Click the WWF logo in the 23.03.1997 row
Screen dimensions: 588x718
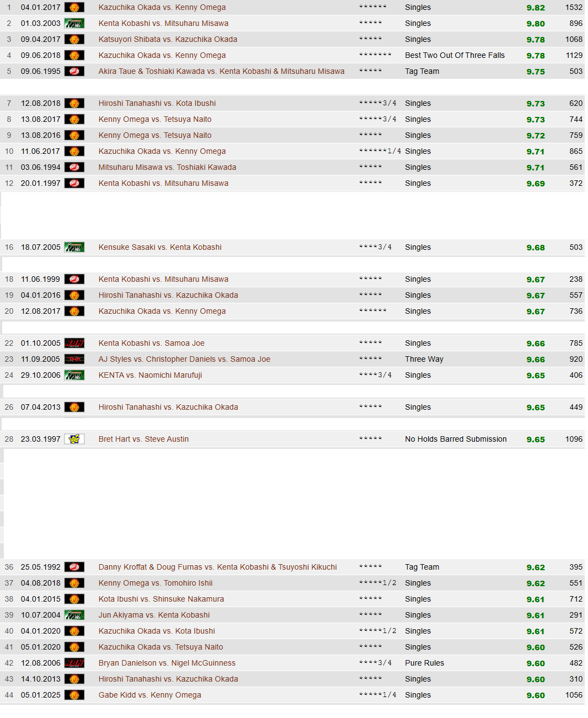[x=74, y=439]
